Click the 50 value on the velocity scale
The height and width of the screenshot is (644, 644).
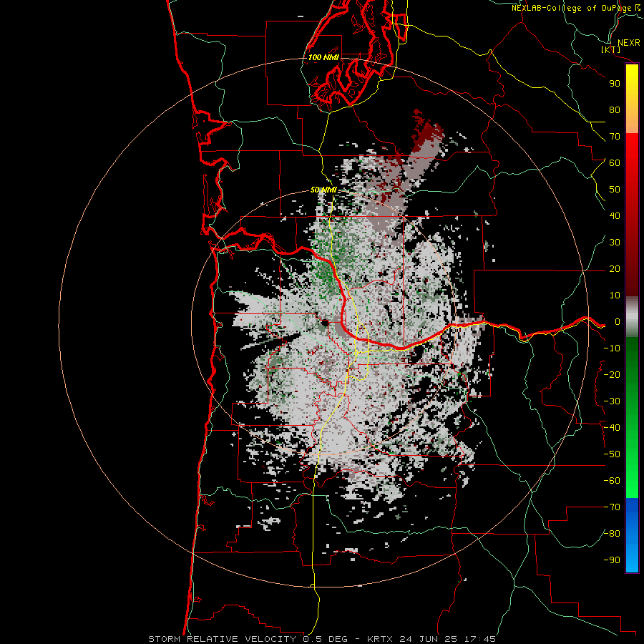615,190
